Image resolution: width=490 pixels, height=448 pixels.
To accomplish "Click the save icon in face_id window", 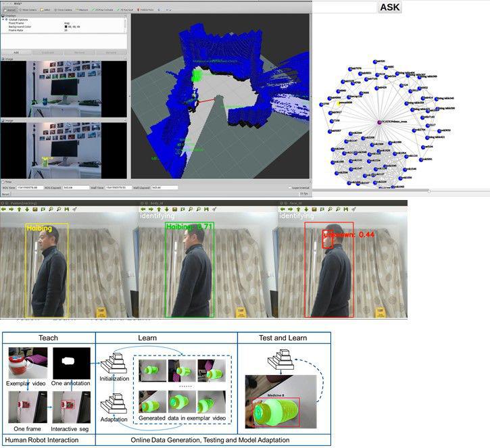I will tap(345, 209).
